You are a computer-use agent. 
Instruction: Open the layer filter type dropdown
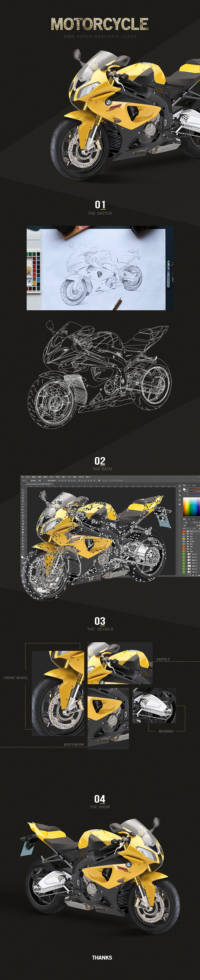pos(187,523)
